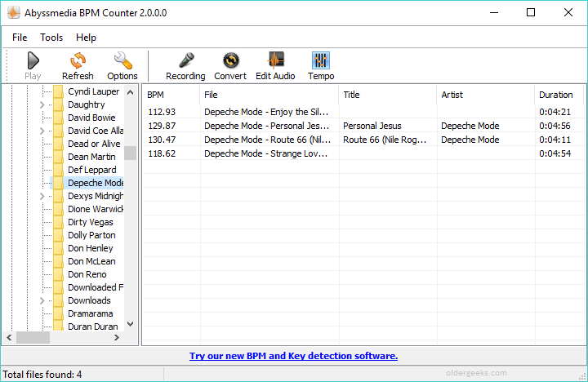Click the app icon in title bar
Viewport: 588px width, 382px height.
14,13
